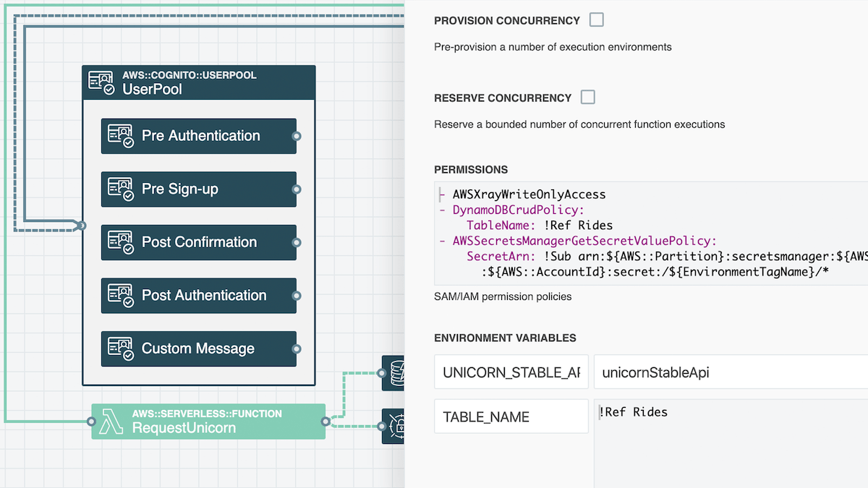
Task: Select the Pre Sign-up trigger
Action: [199, 189]
